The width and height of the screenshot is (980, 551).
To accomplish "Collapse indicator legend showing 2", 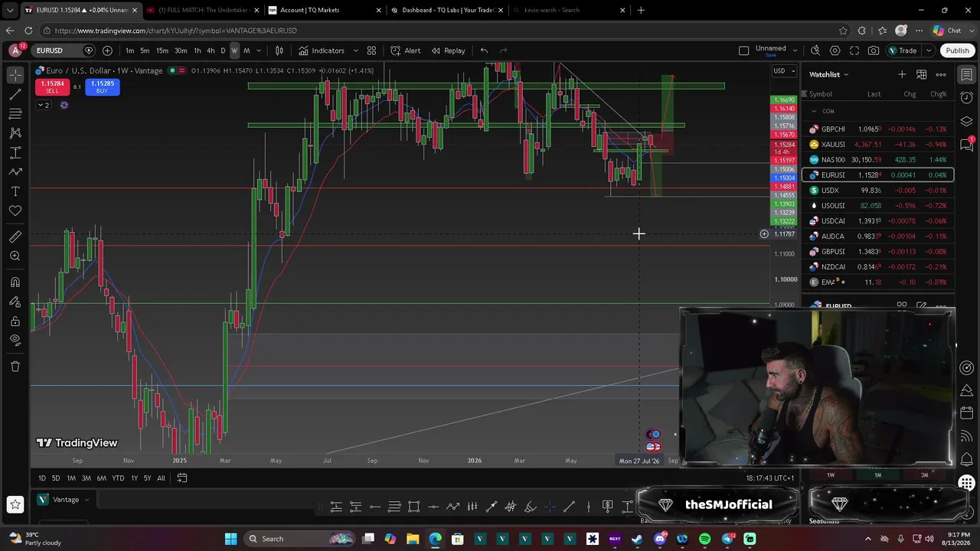I will 43,105.
